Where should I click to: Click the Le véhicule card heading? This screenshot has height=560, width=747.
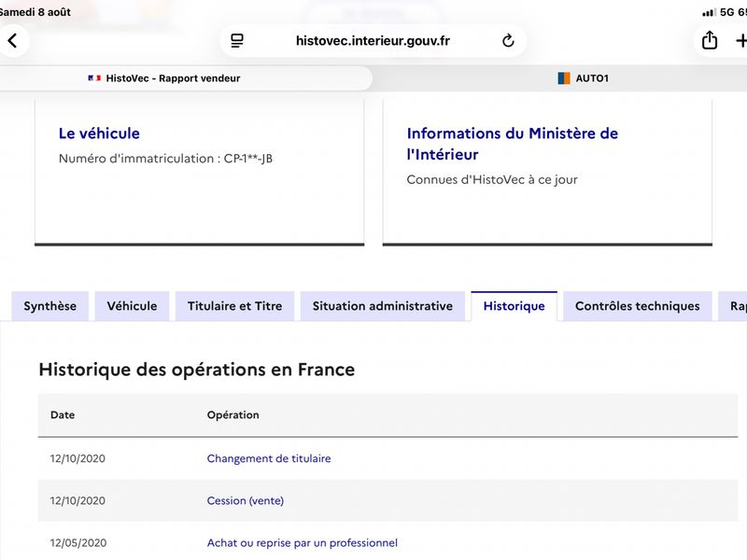coord(99,133)
